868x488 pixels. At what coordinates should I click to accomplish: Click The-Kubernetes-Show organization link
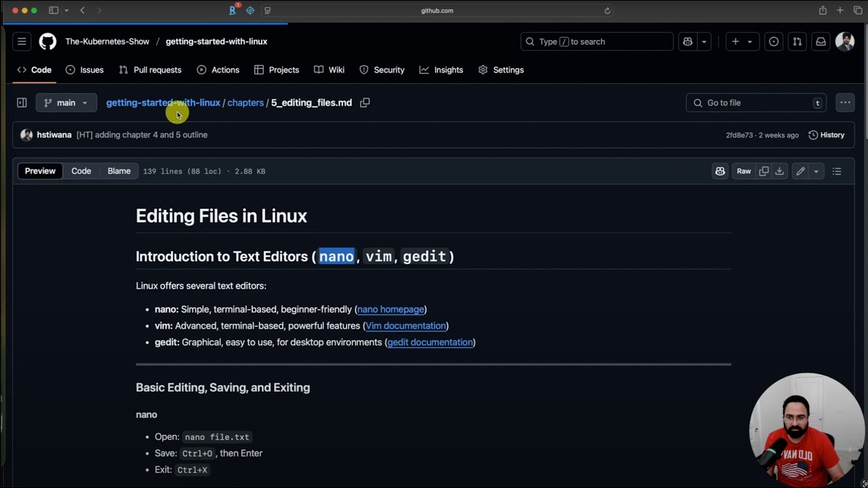(107, 41)
